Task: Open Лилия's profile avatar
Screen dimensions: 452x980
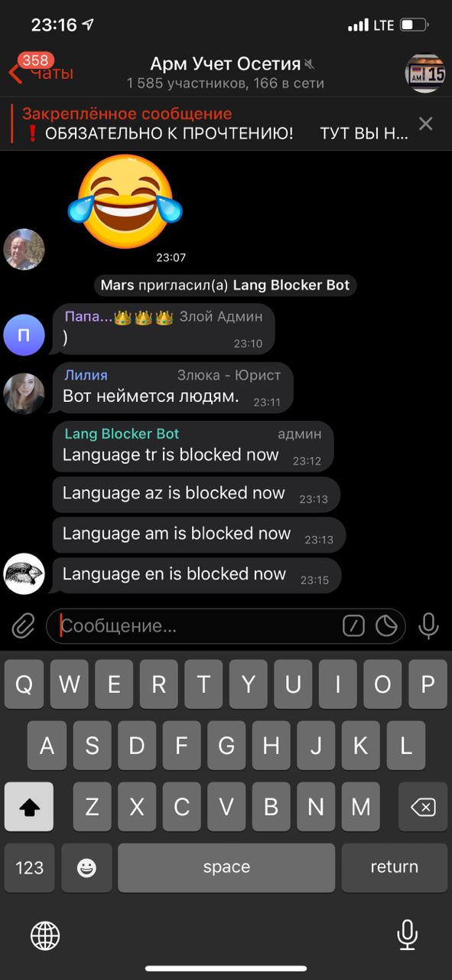Action: click(x=24, y=394)
